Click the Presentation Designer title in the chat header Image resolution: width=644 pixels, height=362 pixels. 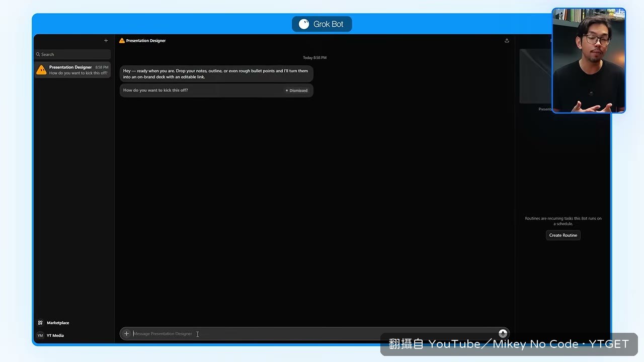(x=146, y=41)
